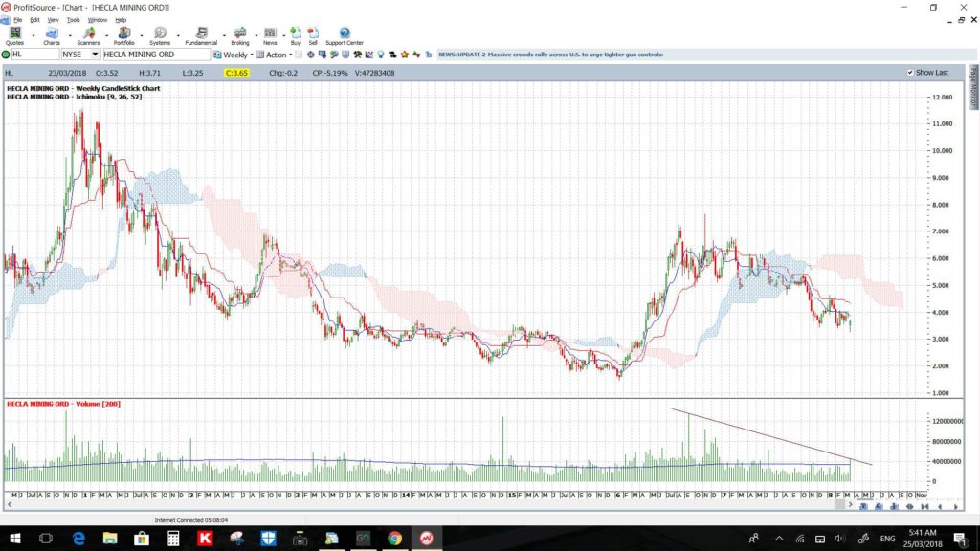Expand the Systems dropdown arrow
The height and width of the screenshot is (551, 980).
coord(178,36)
